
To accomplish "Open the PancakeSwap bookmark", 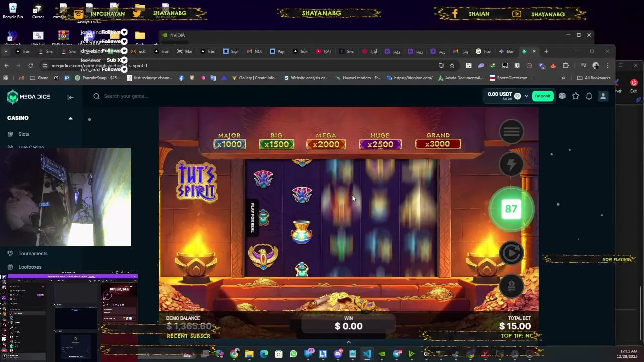I will (x=98, y=78).
